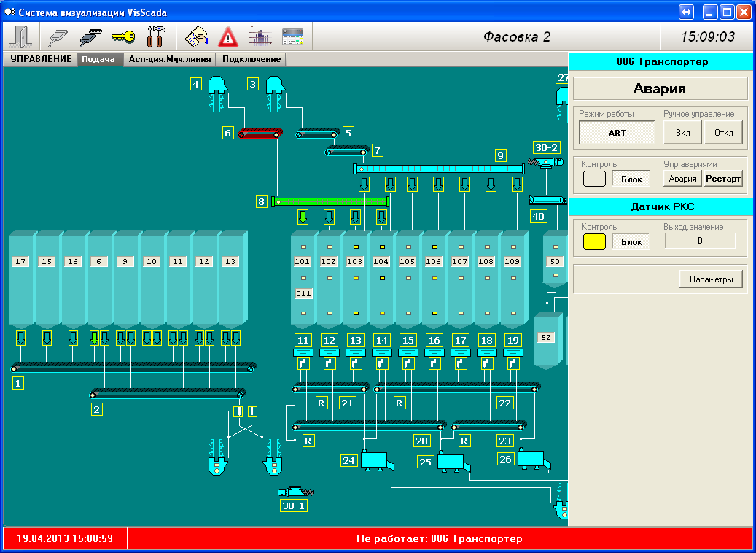Click the yellow Датчик РКС control indicator

pyautogui.click(x=594, y=241)
